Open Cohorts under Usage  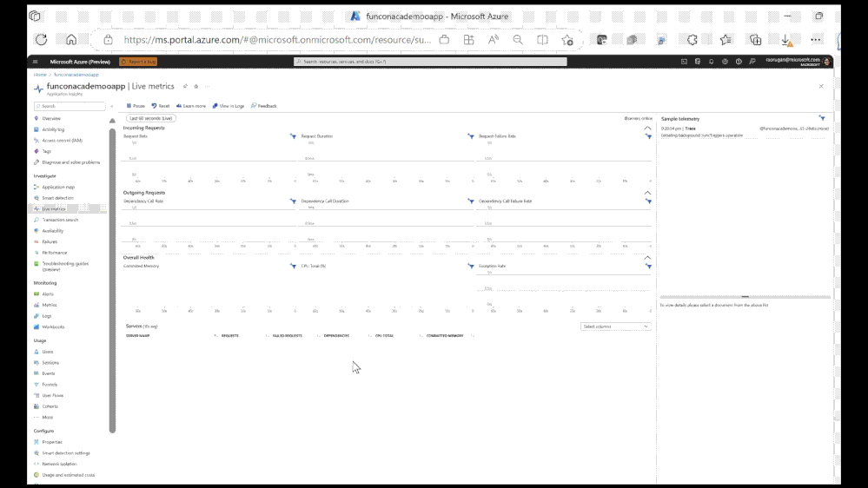pyautogui.click(x=50, y=406)
